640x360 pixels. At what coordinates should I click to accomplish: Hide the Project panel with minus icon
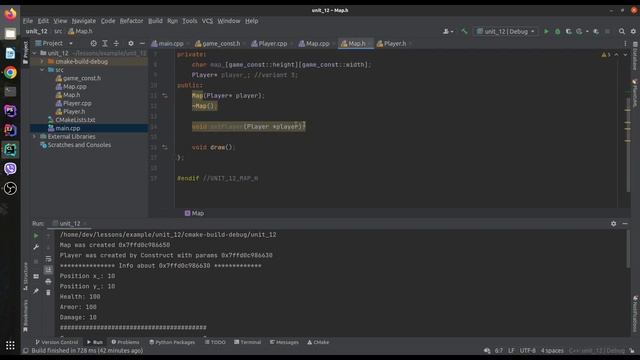tap(142, 43)
